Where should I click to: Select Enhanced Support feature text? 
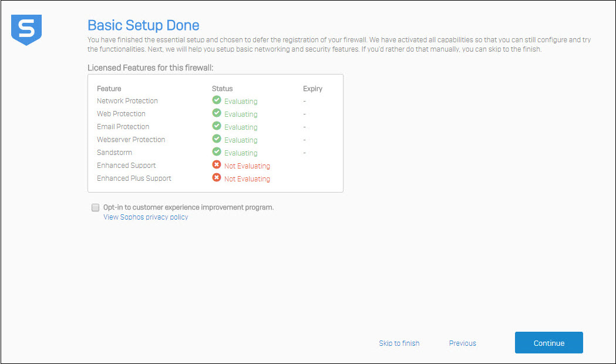(x=126, y=166)
